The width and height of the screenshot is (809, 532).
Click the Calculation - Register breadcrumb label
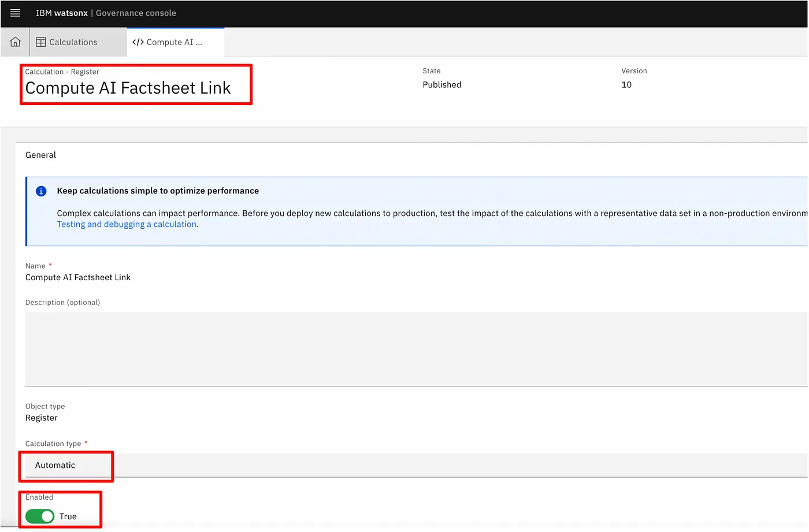(x=62, y=72)
